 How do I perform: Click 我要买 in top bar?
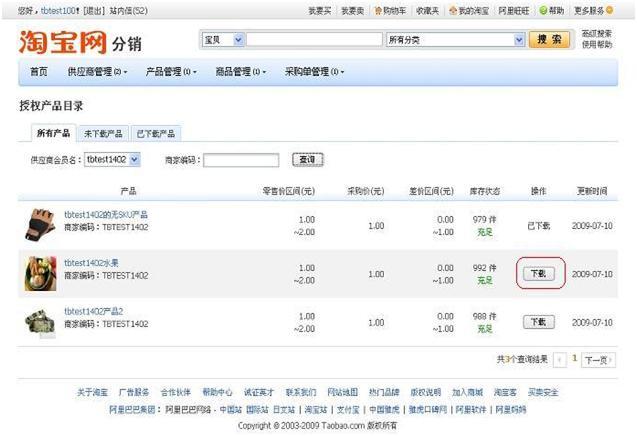click(x=320, y=11)
